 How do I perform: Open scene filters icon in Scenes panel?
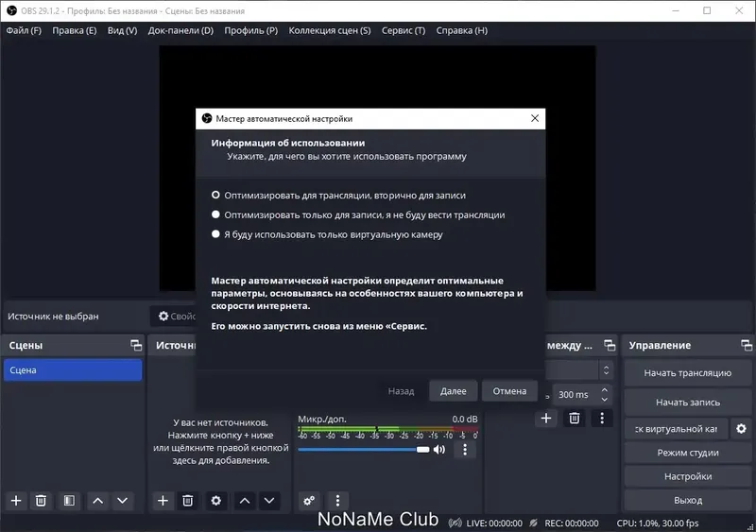(x=69, y=501)
